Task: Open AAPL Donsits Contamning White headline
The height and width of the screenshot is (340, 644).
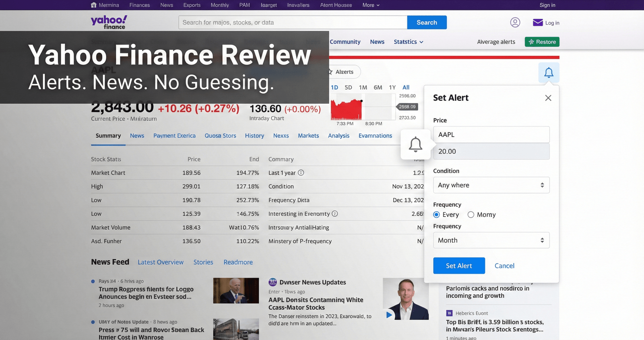Action: click(x=316, y=304)
